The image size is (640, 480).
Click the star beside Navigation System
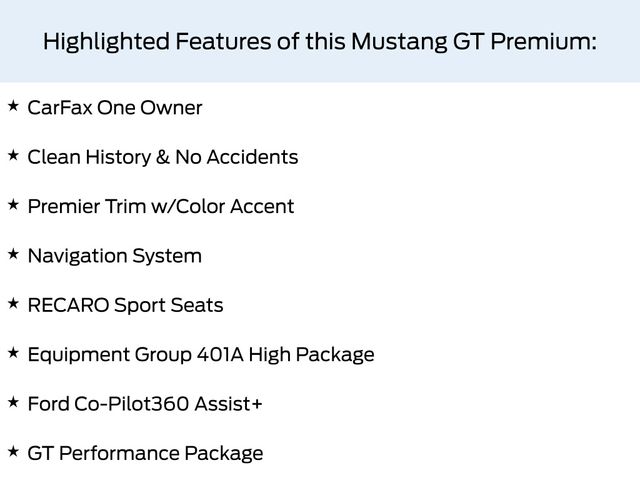point(13,254)
